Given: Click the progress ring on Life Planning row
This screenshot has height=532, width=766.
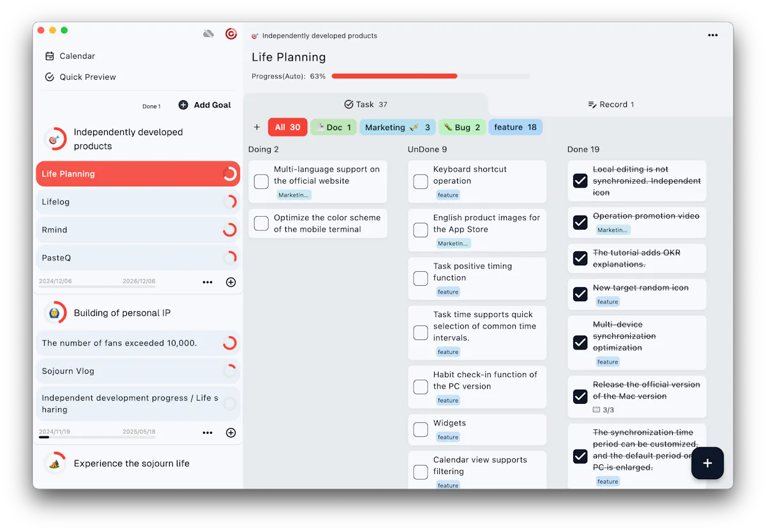Looking at the screenshot, I should [230, 174].
